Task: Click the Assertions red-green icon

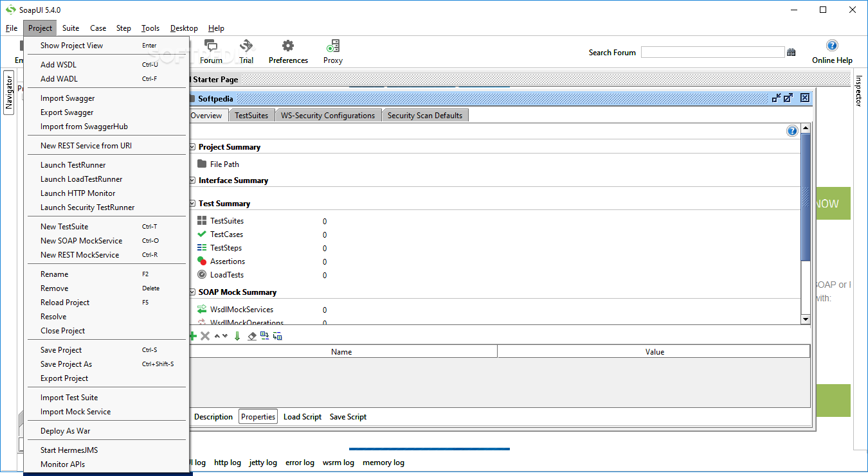Action: tap(202, 261)
